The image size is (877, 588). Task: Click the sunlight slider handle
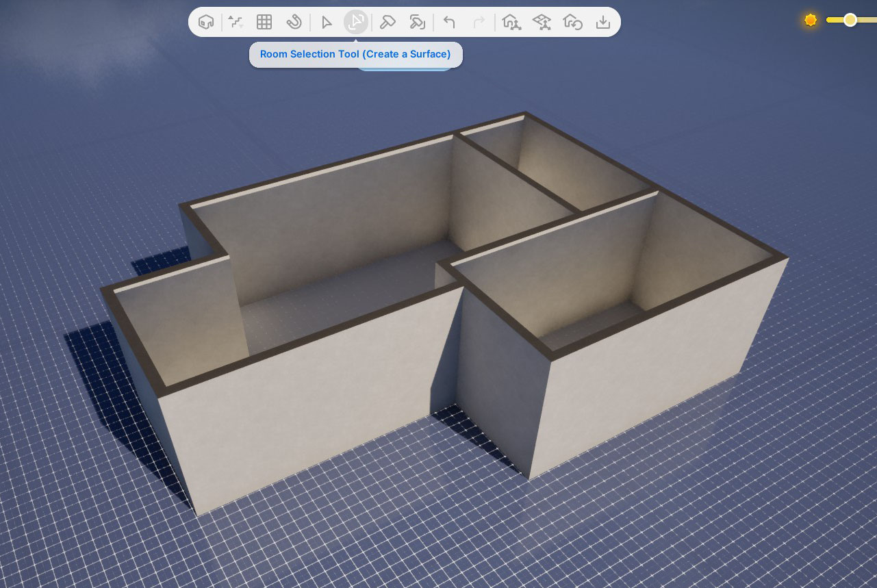click(x=850, y=20)
